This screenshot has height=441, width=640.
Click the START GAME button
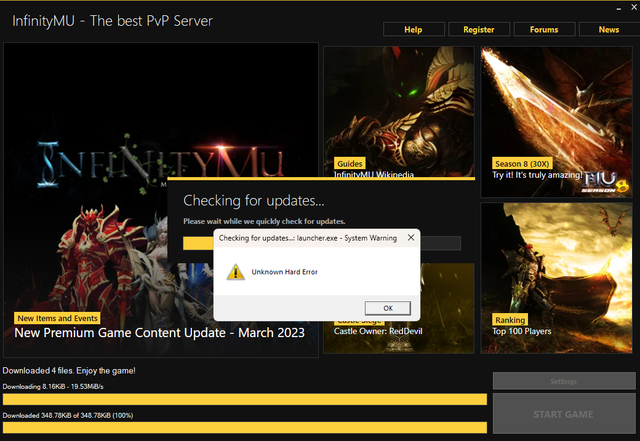pyautogui.click(x=564, y=414)
